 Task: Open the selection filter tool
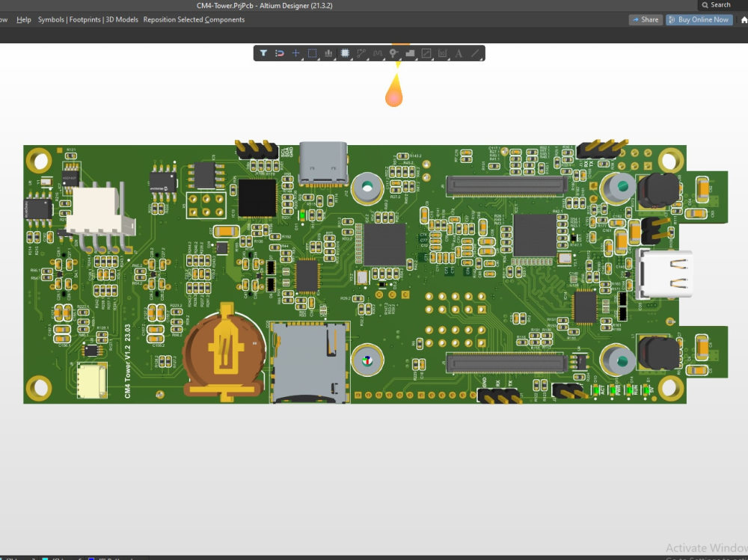coord(263,53)
